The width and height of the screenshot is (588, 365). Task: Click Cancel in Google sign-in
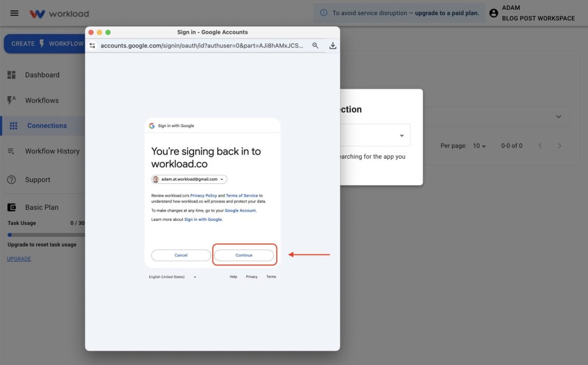[x=181, y=255]
